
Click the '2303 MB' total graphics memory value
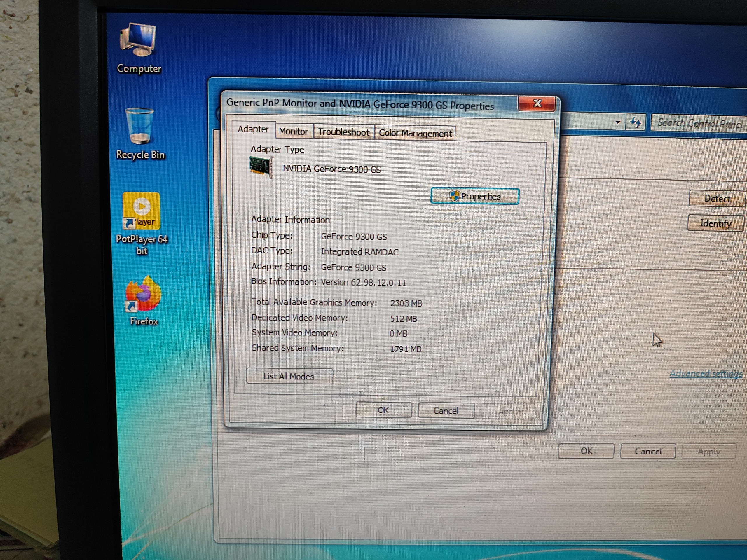406,303
